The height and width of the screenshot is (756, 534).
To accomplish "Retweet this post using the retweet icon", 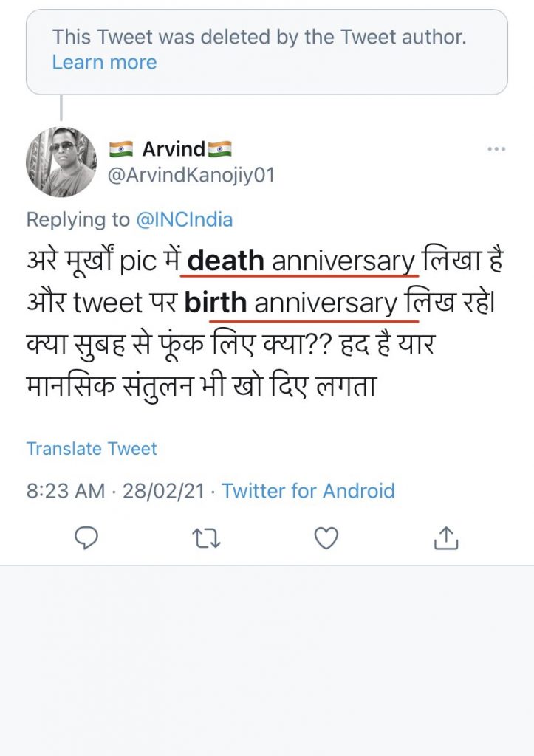I will pos(207,540).
